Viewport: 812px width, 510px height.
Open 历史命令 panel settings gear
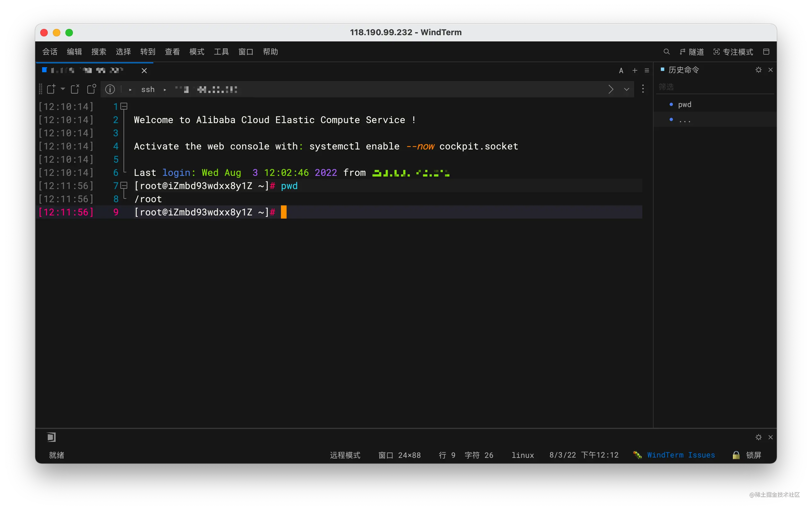point(758,70)
